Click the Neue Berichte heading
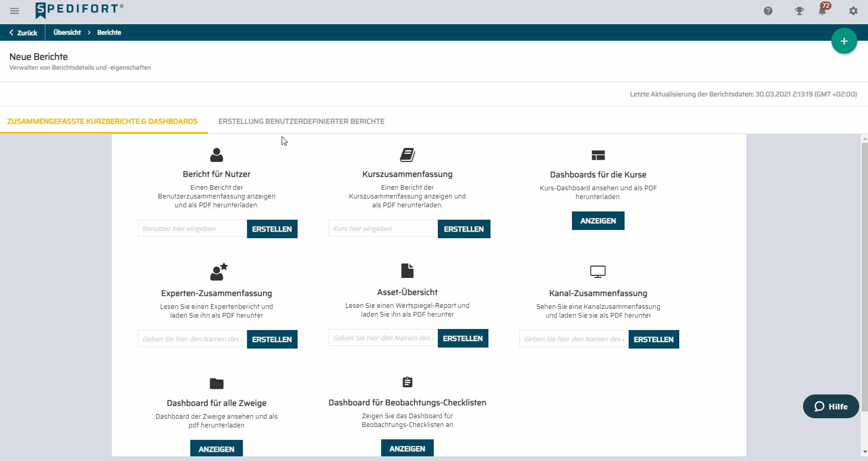Viewport: 868px width, 461px height. 39,57
